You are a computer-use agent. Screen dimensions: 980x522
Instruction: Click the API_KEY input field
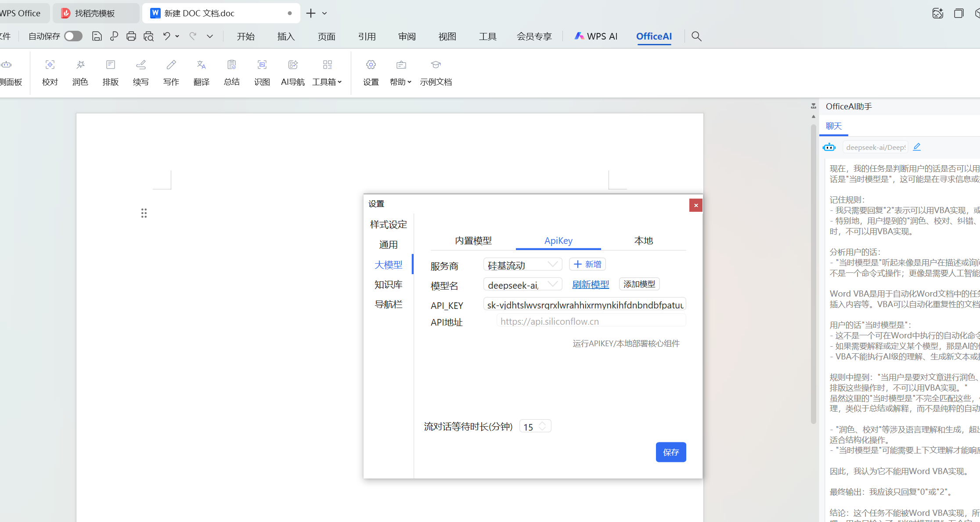coord(584,305)
